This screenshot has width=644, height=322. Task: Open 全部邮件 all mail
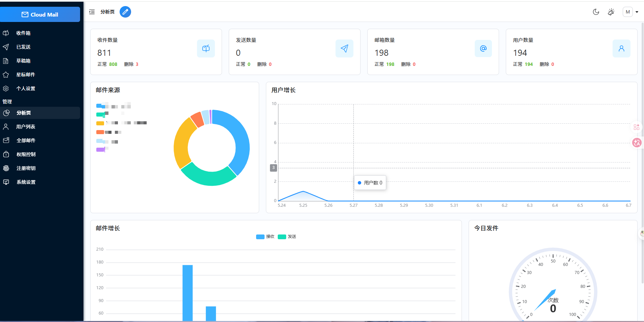40,141
